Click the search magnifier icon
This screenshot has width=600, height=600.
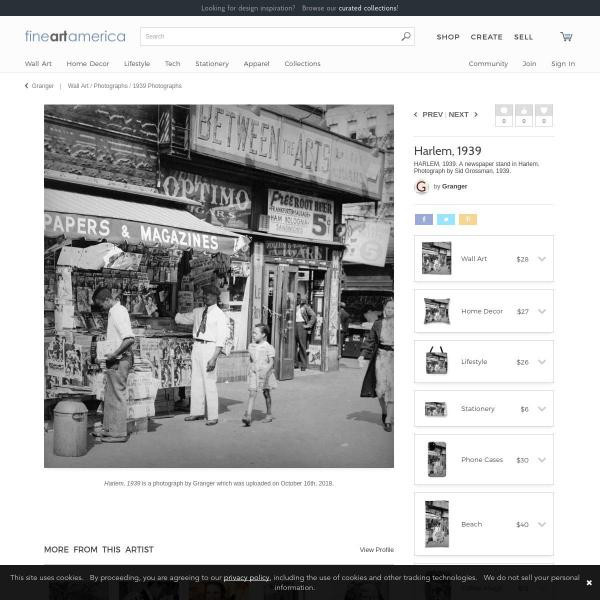coord(405,37)
